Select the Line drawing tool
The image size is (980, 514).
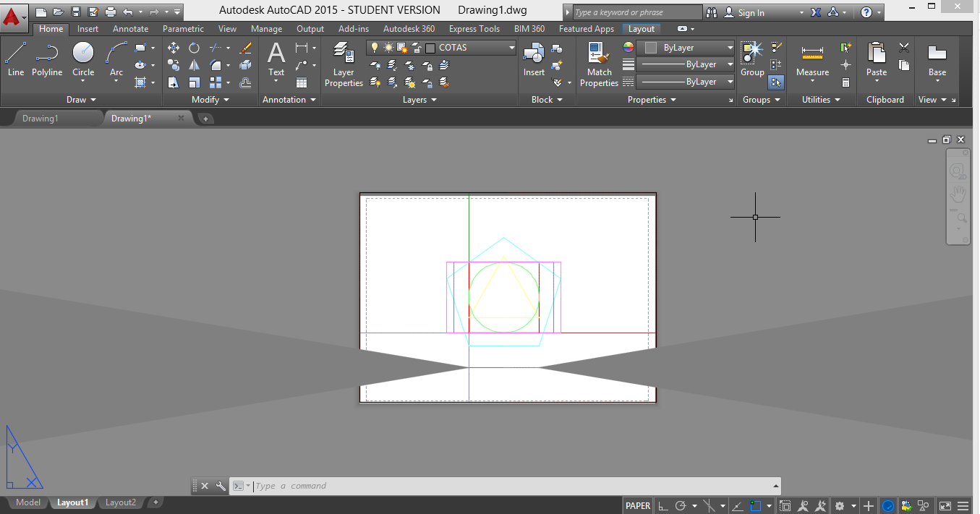(x=16, y=59)
